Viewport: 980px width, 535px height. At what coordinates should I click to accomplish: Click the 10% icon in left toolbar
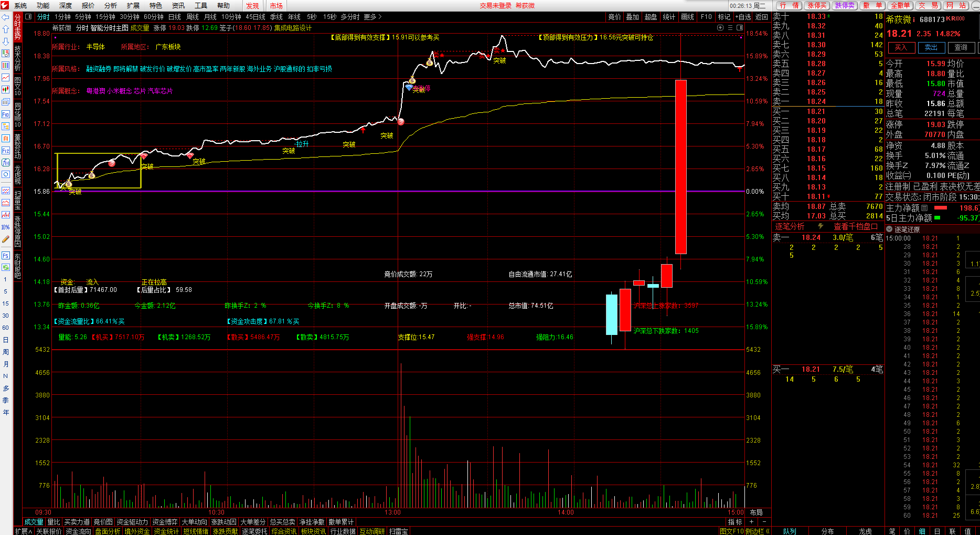6,227
